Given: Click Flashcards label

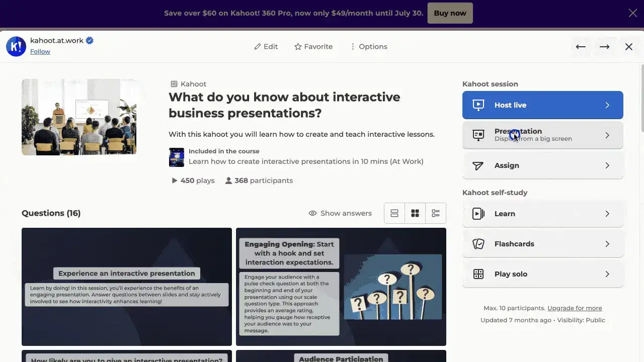Looking at the screenshot, I should (x=514, y=244).
